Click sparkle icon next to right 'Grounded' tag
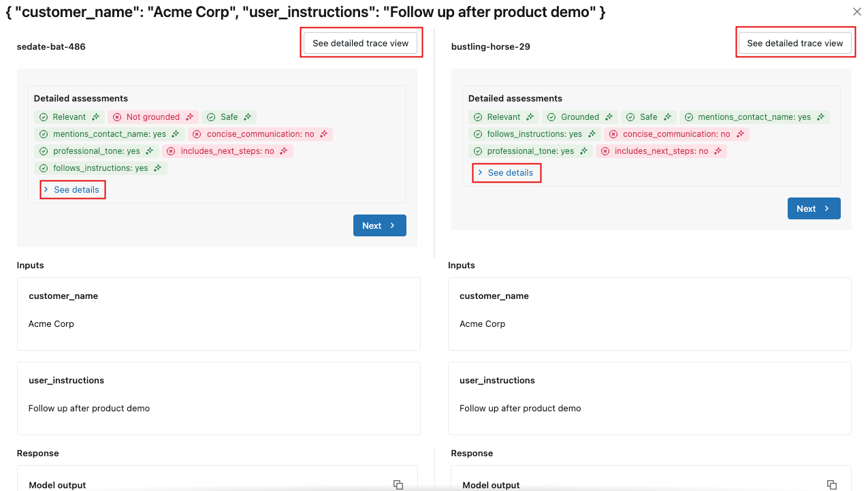 point(609,117)
